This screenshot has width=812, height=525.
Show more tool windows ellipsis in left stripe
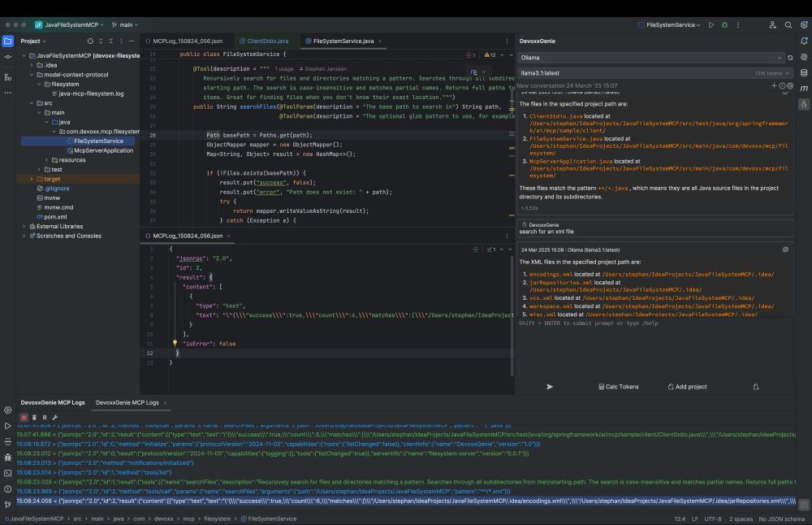[x=8, y=93]
